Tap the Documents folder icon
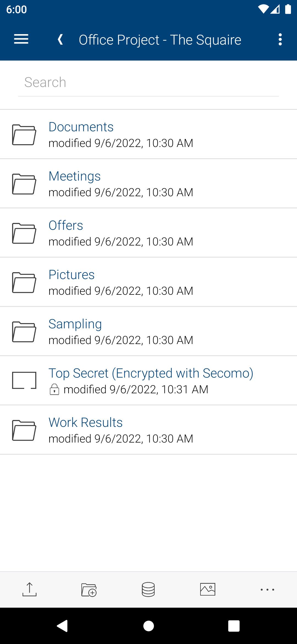The image size is (297, 644). coord(24,135)
